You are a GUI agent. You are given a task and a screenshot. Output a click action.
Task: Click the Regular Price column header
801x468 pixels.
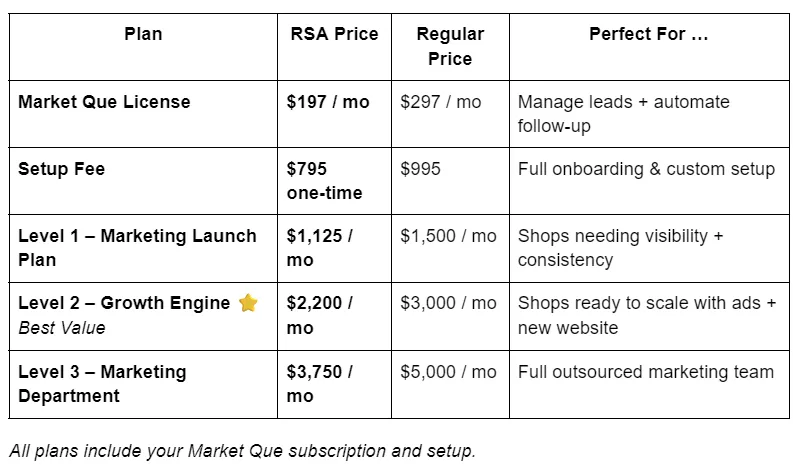pyautogui.click(x=450, y=46)
